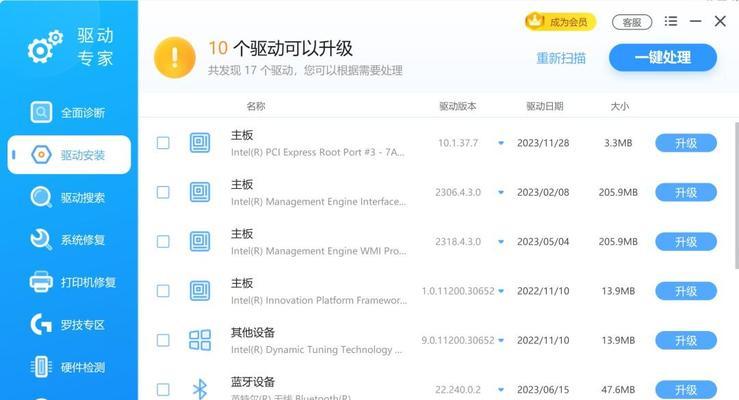Upgrade the Dynamic Tuning Technology driver
Screen dimensions: 739x400
tap(686, 340)
